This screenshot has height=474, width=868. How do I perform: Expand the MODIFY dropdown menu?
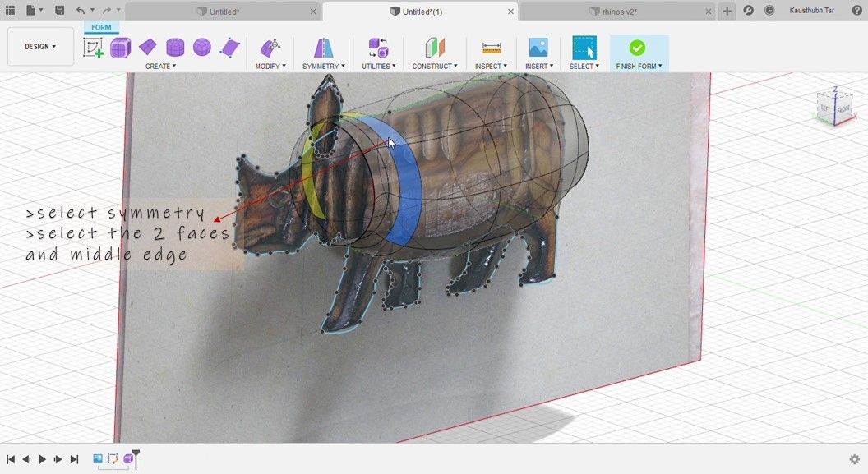tap(270, 67)
